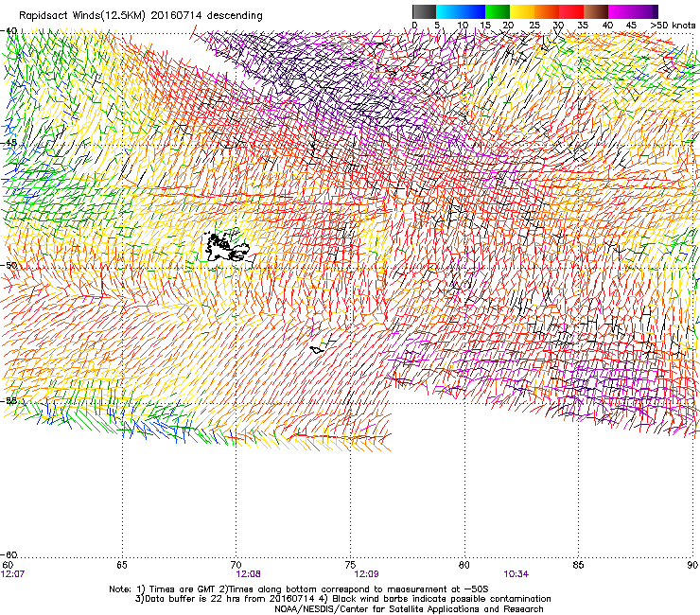700x615 pixels.
Task: Click the yellow 20-25 knots legend swatch
Action: [x=522, y=11]
